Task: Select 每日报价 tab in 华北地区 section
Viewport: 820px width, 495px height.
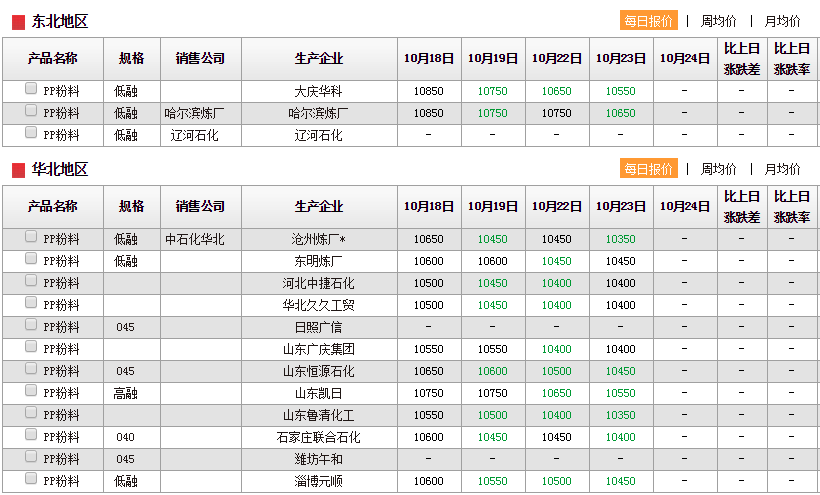Action: [648, 169]
